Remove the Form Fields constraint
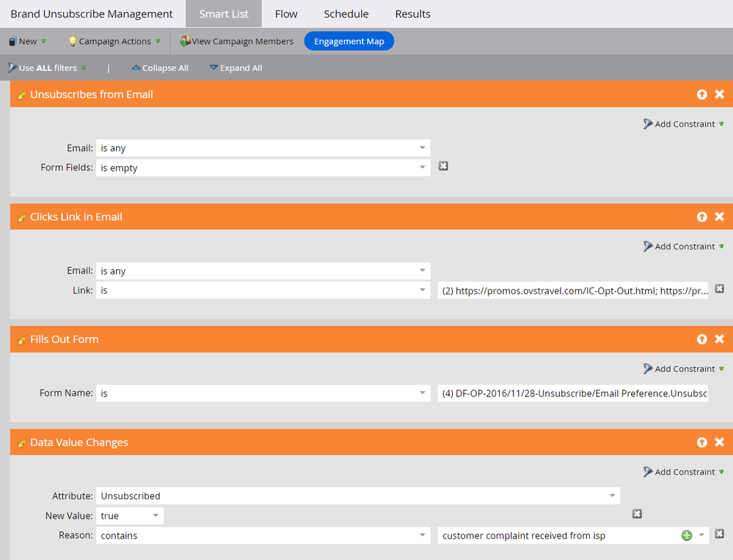Screen dimensions: 733x560 (443, 166)
